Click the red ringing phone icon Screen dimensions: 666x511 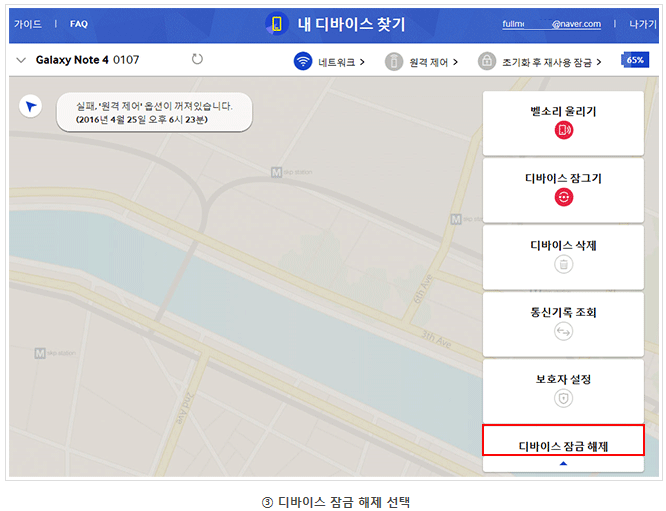pos(564,130)
